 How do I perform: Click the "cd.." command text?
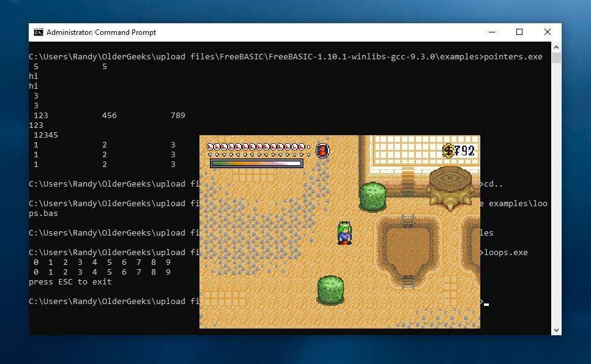tap(493, 184)
